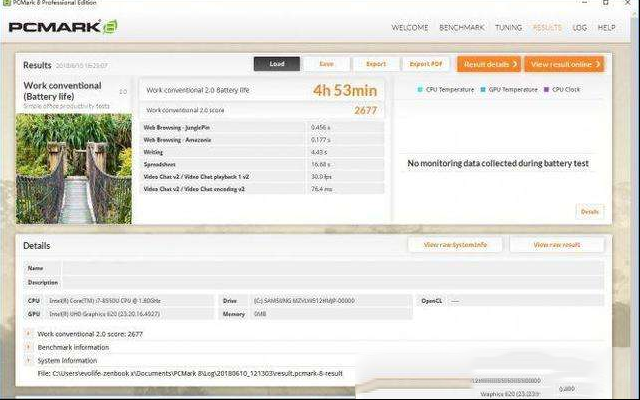
Task: Open the LOG tab
Action: click(x=580, y=28)
